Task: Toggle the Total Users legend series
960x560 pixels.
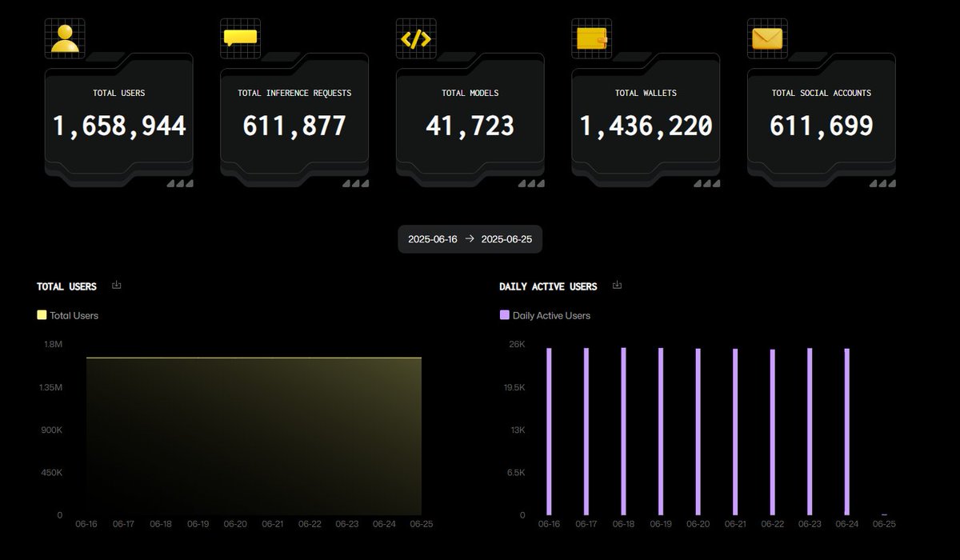Action: [68, 315]
